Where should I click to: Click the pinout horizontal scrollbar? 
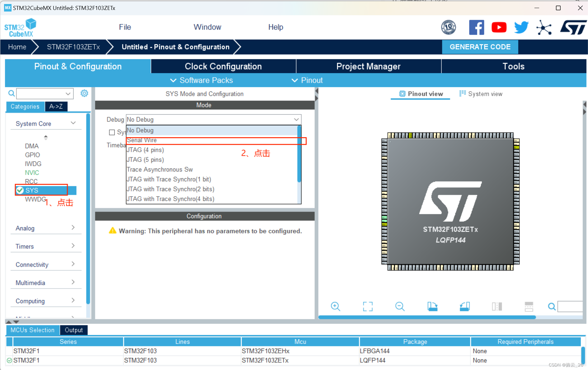pos(427,317)
